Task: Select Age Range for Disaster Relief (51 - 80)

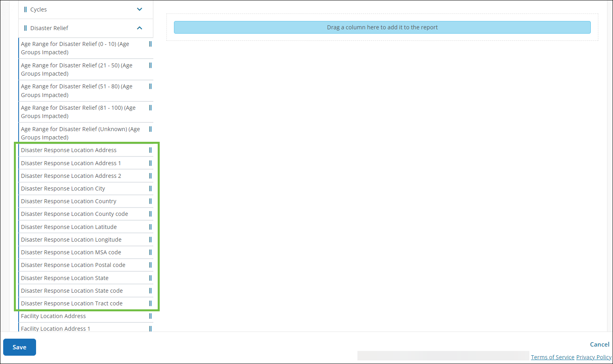Action: pyautogui.click(x=86, y=91)
